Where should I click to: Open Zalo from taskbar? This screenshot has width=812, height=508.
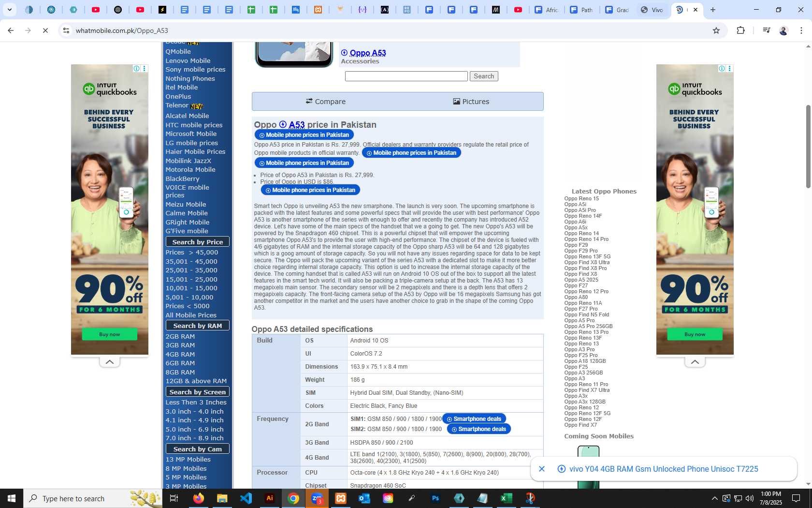[x=317, y=498]
